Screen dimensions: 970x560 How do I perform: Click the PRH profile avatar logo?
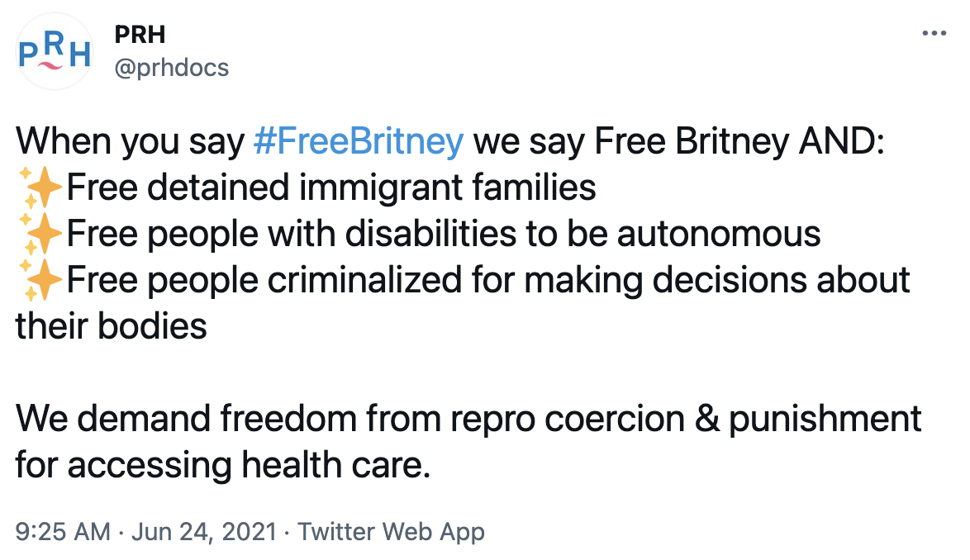pos(55,51)
